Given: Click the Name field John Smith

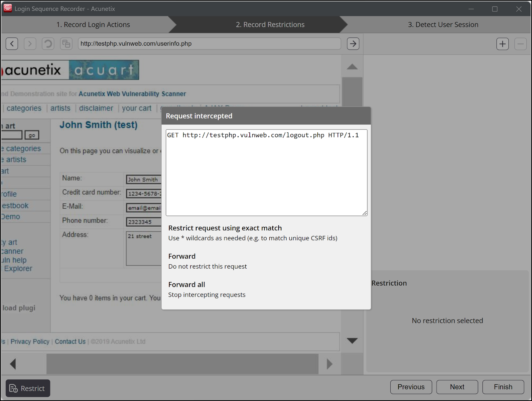Looking at the screenshot, I should (144, 179).
